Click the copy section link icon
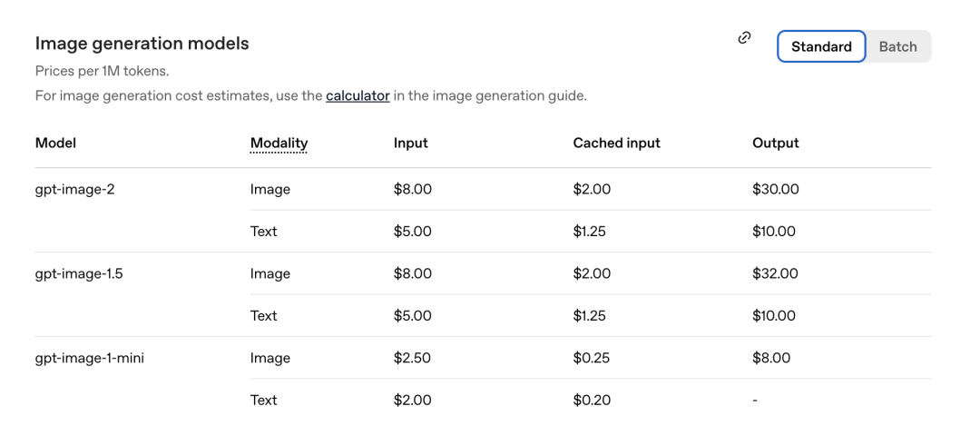 point(744,38)
